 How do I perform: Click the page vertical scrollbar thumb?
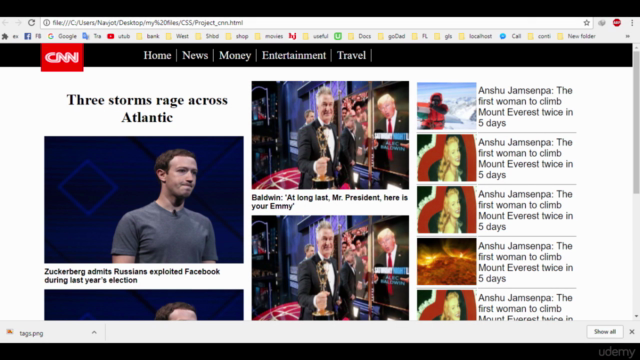coord(636,122)
